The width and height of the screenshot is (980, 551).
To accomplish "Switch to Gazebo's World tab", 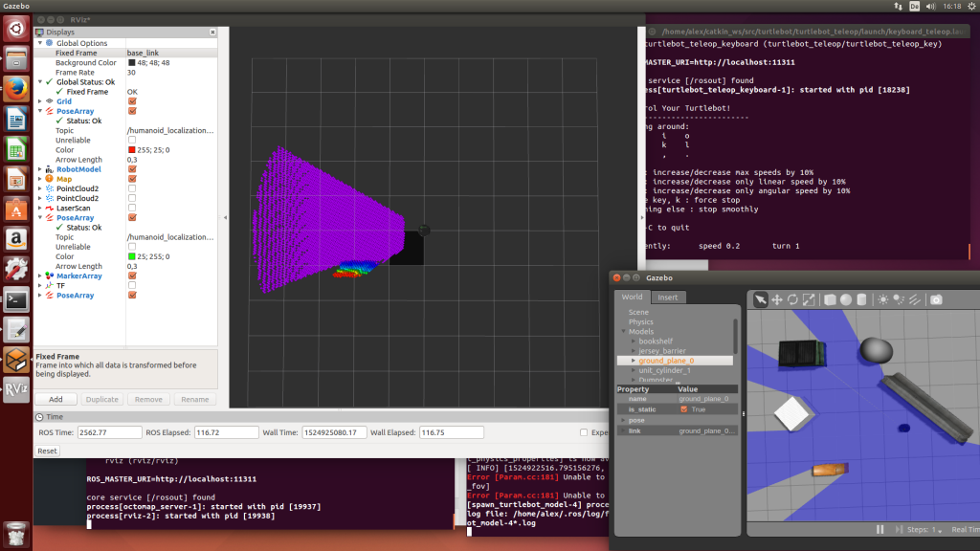I will (632, 297).
